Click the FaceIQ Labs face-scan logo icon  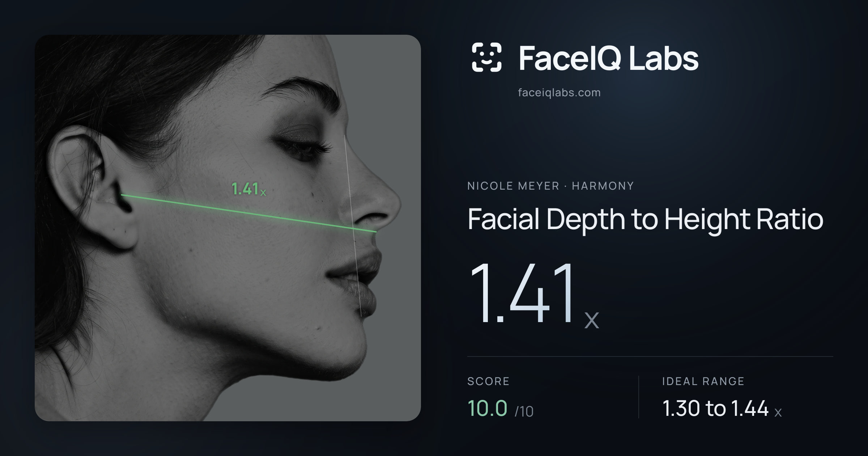pyautogui.click(x=487, y=57)
